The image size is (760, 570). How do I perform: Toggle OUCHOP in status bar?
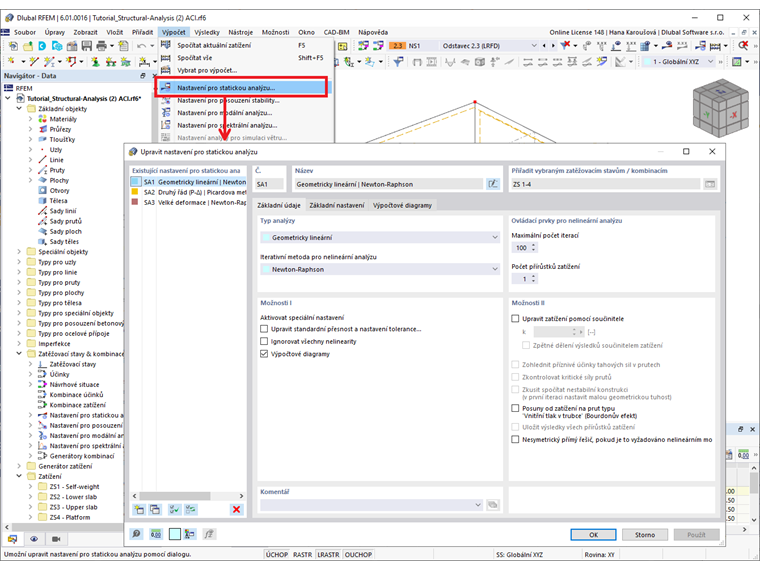click(x=358, y=554)
